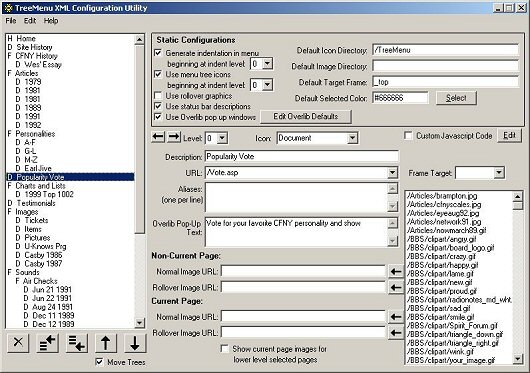Click image file list scroll up arrow
This screenshot has height=373, width=530.
517,196
